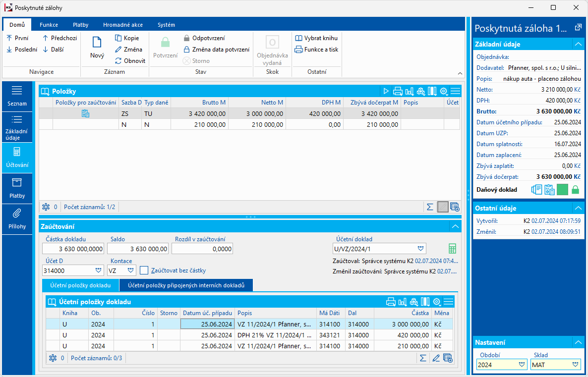Click the sum icon in Položky footer
588x377 pixels.
point(430,207)
